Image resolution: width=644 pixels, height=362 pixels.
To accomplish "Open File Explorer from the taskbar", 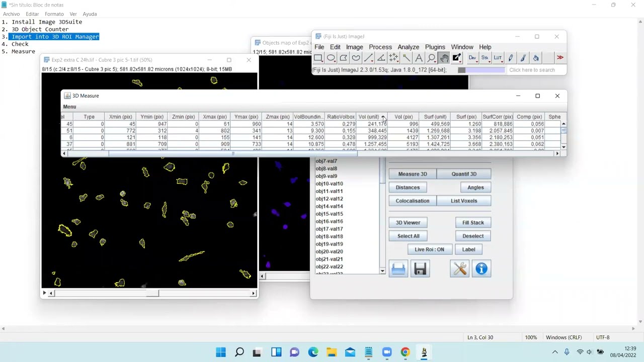I will click(332, 352).
